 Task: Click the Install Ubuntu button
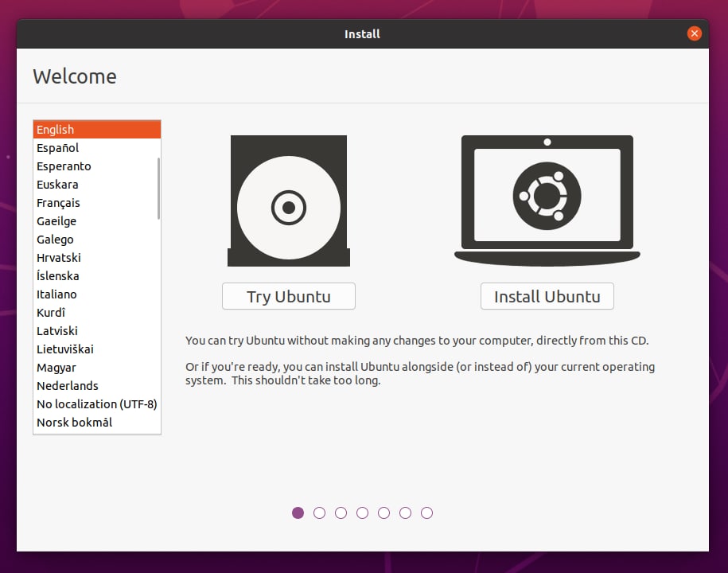coord(547,296)
